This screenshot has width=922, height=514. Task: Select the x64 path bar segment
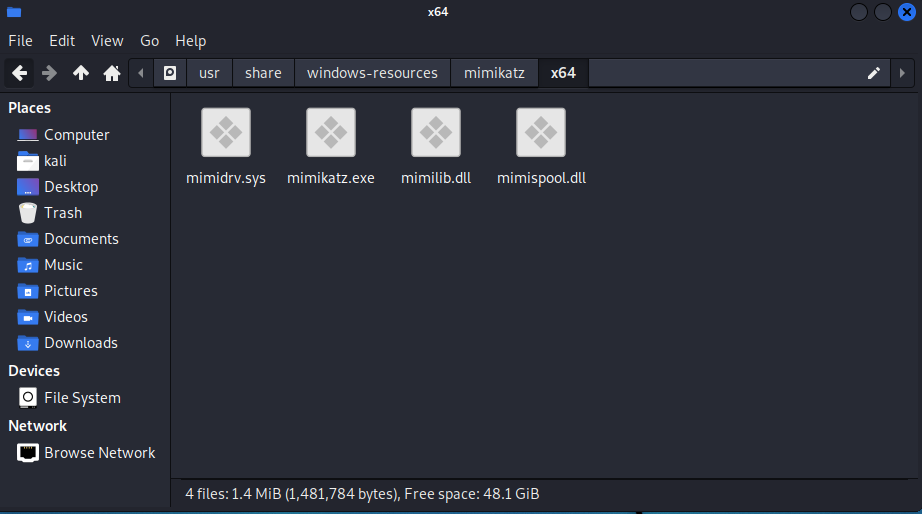(x=563, y=73)
